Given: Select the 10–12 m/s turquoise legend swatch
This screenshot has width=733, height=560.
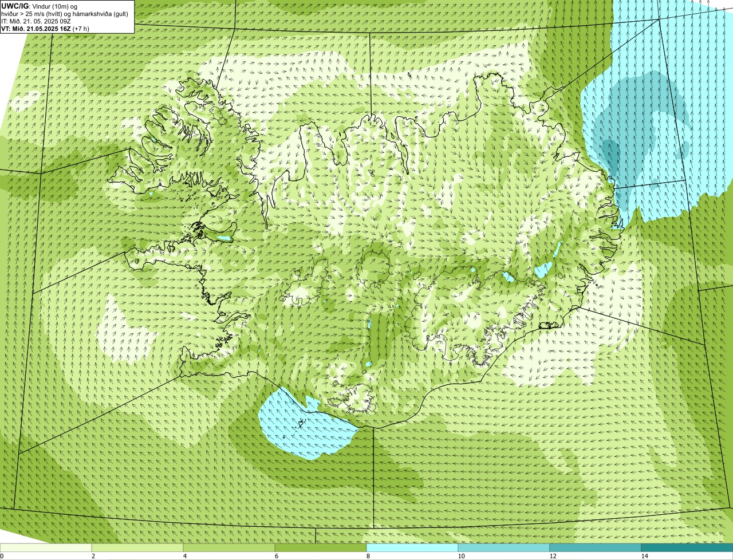Looking at the screenshot, I should click(504, 547).
